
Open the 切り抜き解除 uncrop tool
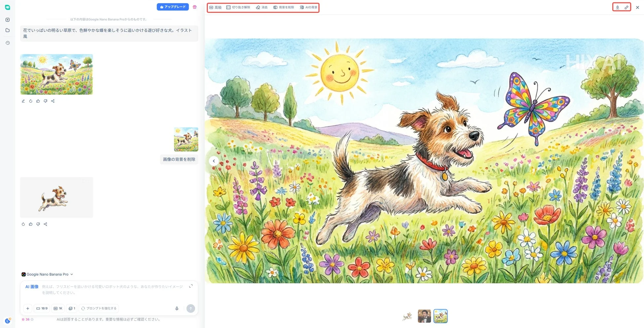(239, 7)
